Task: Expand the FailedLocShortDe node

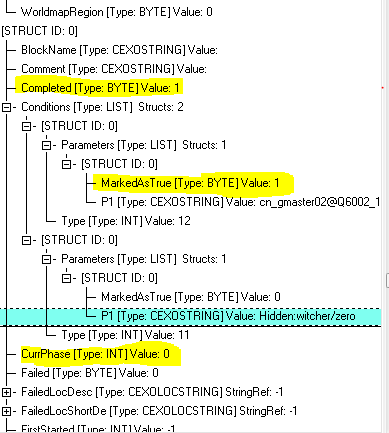Action: pyautogui.click(x=6, y=411)
